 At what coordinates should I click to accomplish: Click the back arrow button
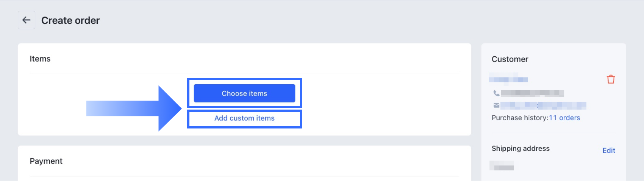point(27,20)
